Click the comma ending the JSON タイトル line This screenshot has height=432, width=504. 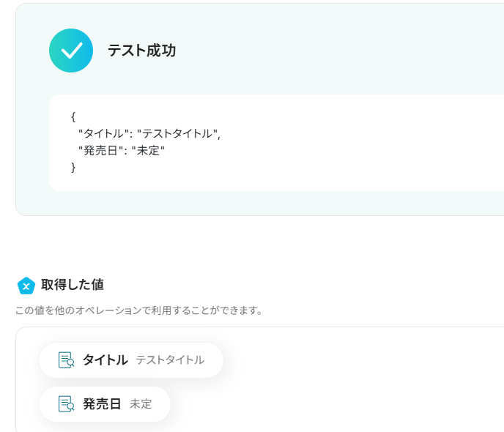click(219, 135)
